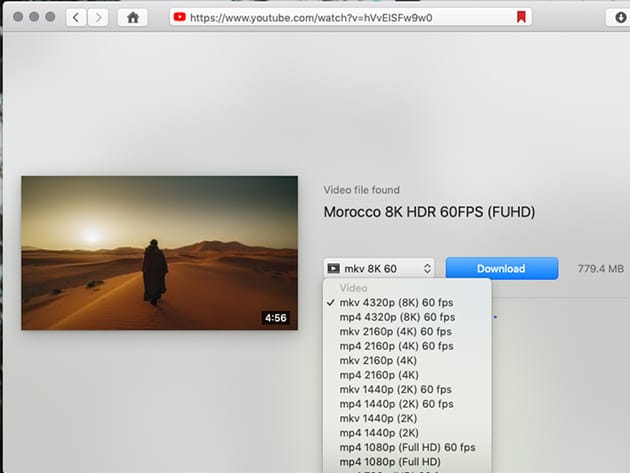Go back with the left arrow button
630x473 pixels.
tap(78, 17)
